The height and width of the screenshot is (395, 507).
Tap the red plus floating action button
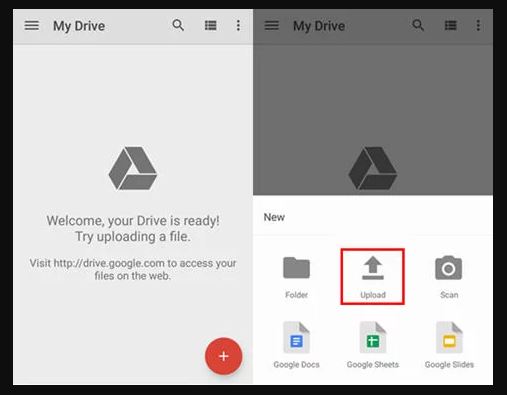click(x=224, y=356)
